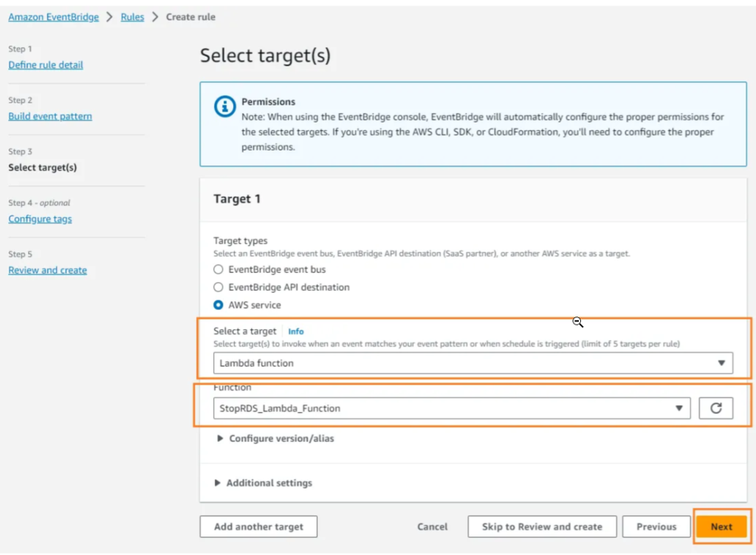Screen dimensions: 756x555
Task: Select the EventBridge event bus radio button
Action: click(218, 269)
